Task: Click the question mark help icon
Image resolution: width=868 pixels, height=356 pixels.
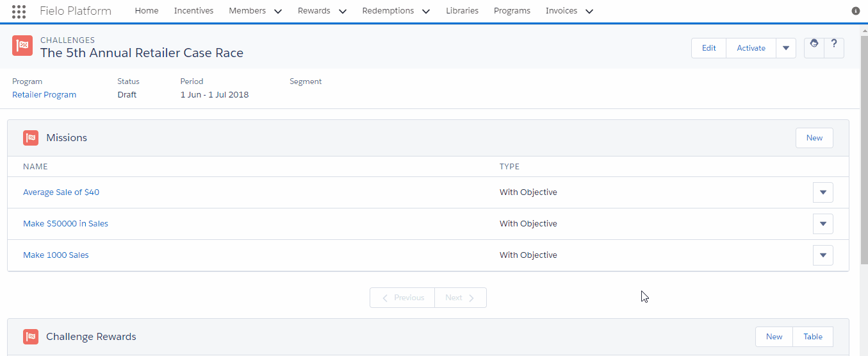Action: tap(834, 47)
